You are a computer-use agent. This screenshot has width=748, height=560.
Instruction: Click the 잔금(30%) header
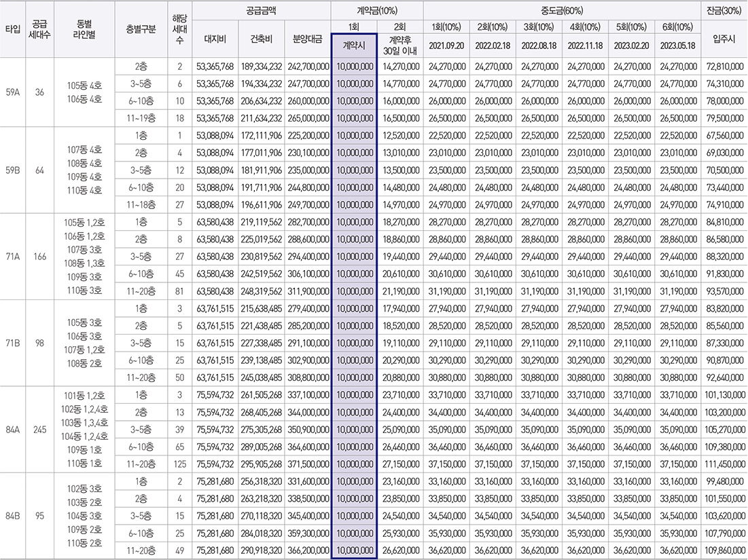[724, 10]
